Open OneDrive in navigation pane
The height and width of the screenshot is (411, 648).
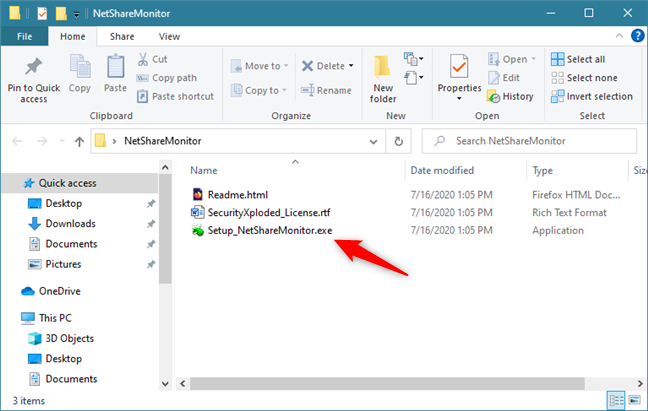60,291
